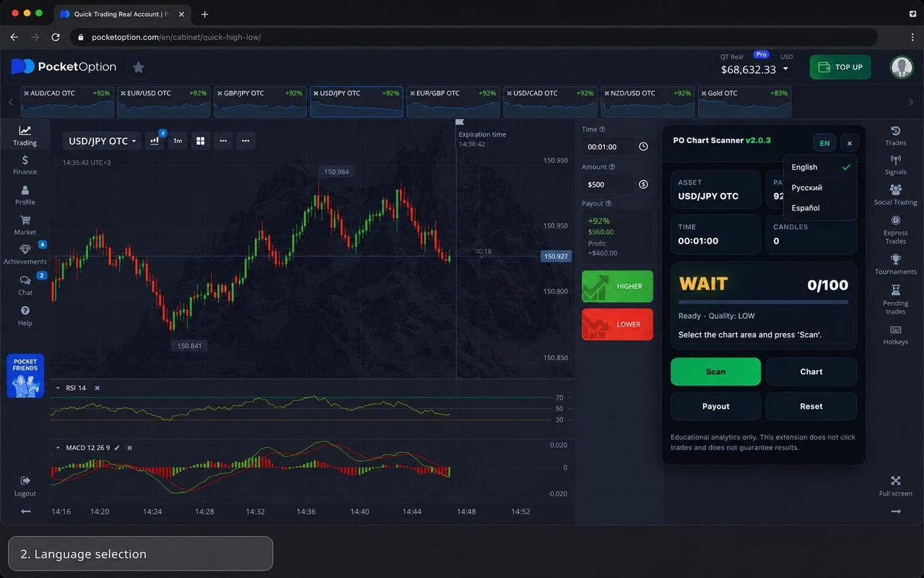
Task: Switch to the GBP/JPY OTC asset tab
Action: (261, 102)
